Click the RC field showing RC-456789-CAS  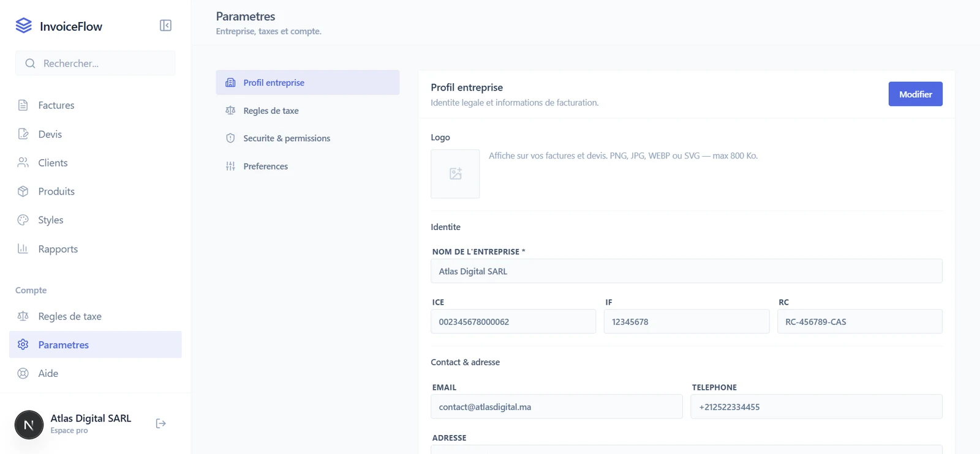pyautogui.click(x=859, y=322)
